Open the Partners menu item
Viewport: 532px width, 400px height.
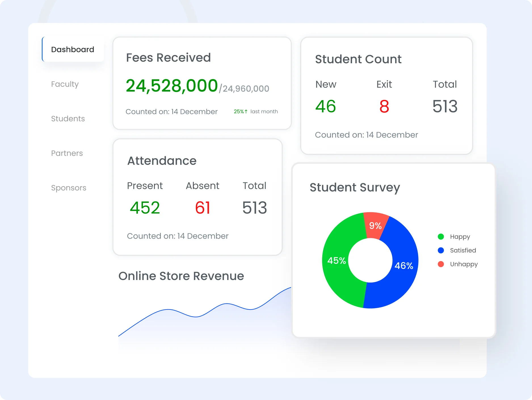(67, 153)
